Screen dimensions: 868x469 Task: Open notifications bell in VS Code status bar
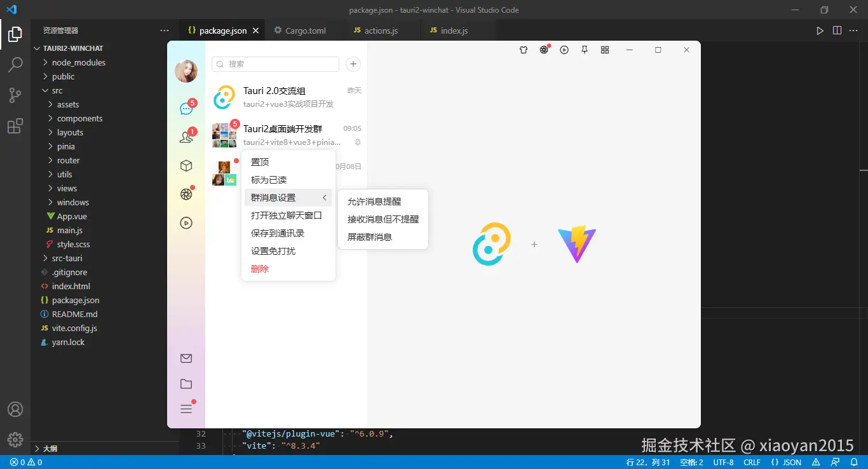(853, 463)
